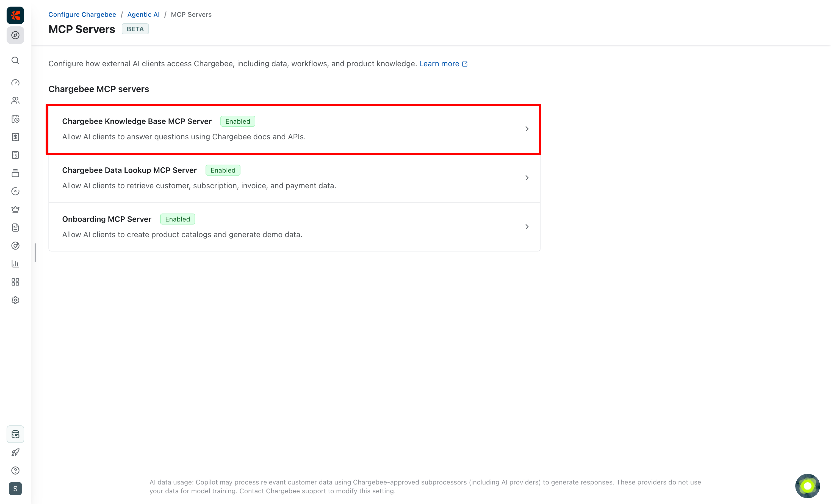
Task: Open apps via the four-squares grid icon
Action: (x=15, y=282)
